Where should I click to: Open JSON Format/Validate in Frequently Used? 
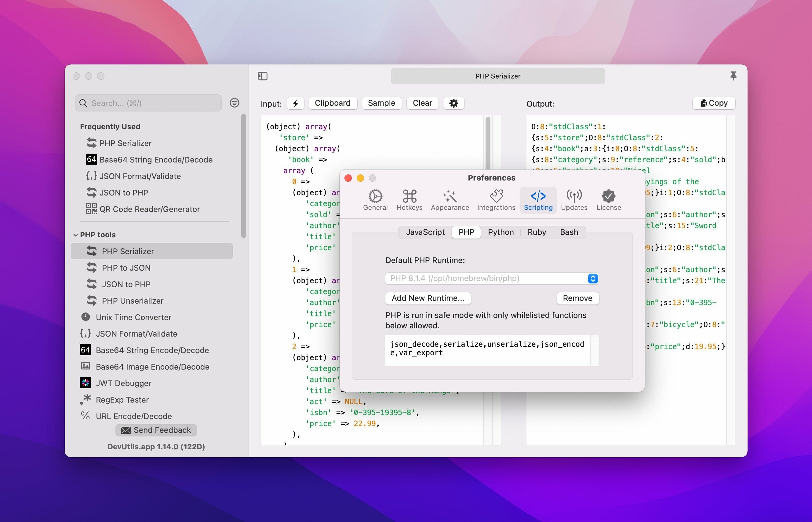(x=133, y=176)
